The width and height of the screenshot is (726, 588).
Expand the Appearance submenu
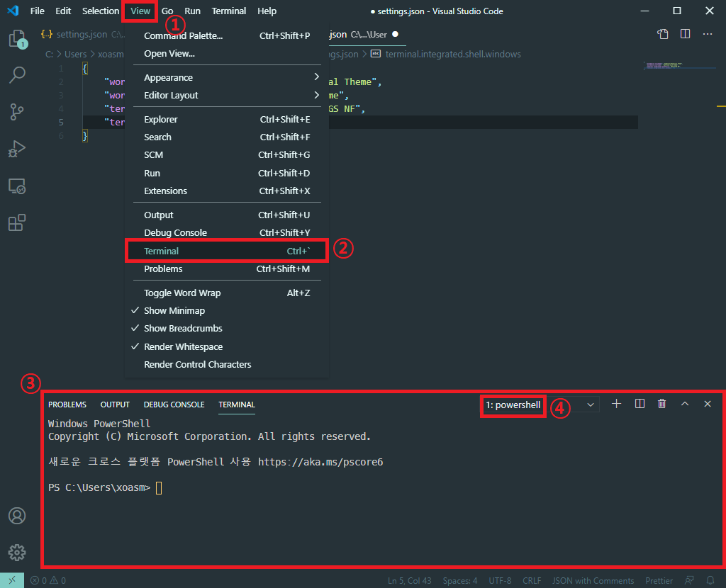click(227, 77)
